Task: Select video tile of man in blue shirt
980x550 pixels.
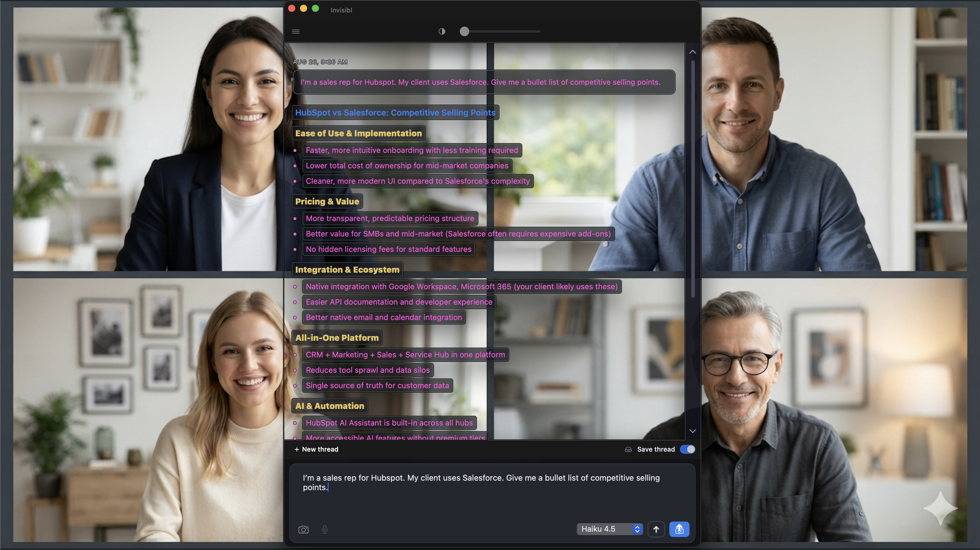Action: (834, 139)
